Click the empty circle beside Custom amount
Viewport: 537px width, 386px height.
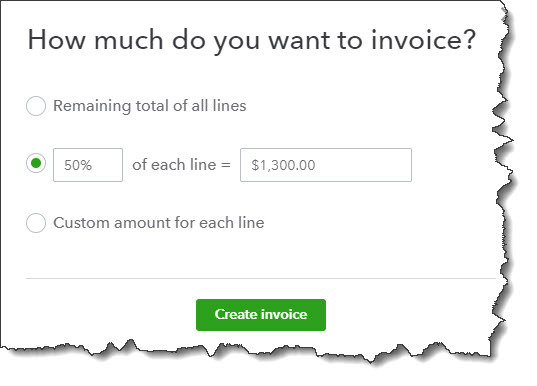pos(36,223)
